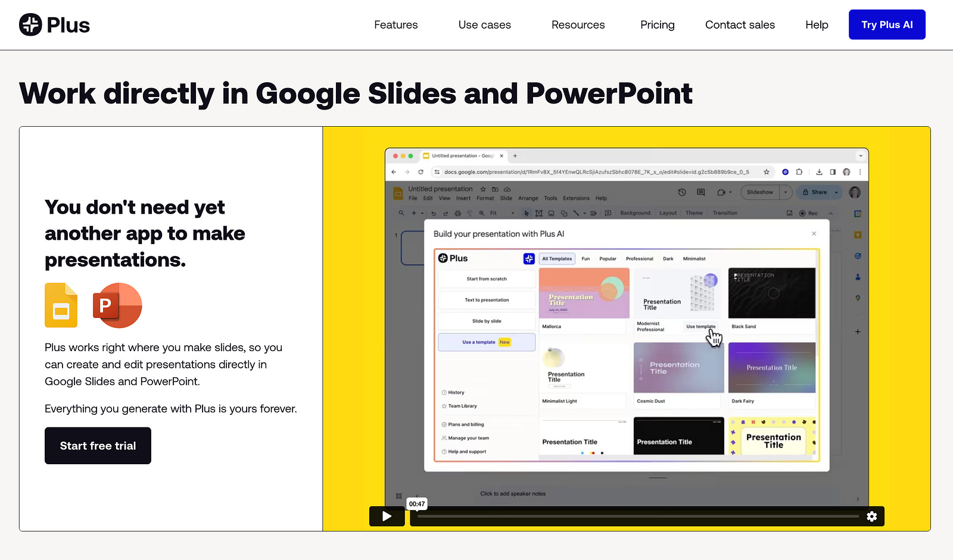Image resolution: width=953 pixels, height=560 pixels.
Task: Click the Contact sales link
Action: click(740, 25)
